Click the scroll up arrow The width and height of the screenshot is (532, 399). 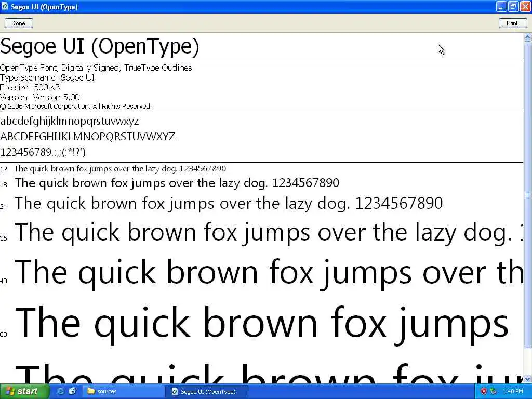tap(528, 37)
